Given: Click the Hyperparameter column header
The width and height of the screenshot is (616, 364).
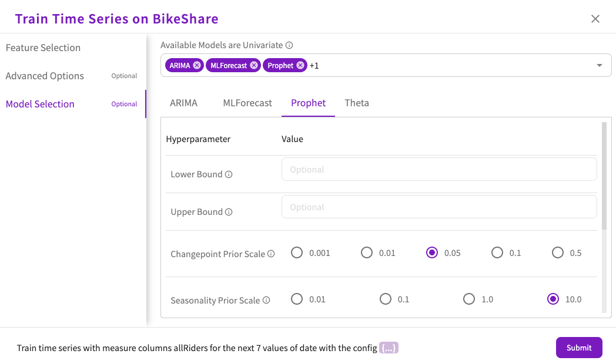Looking at the screenshot, I should point(198,139).
